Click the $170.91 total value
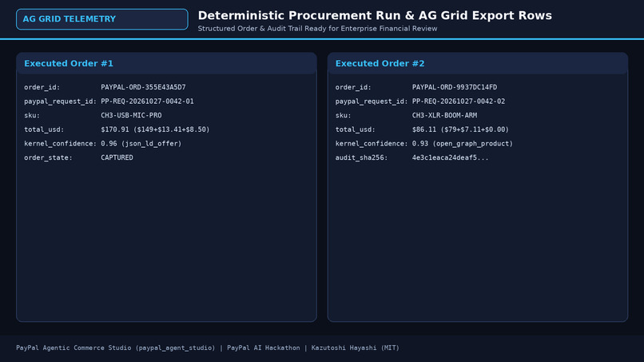644x362 pixels. (x=155, y=129)
